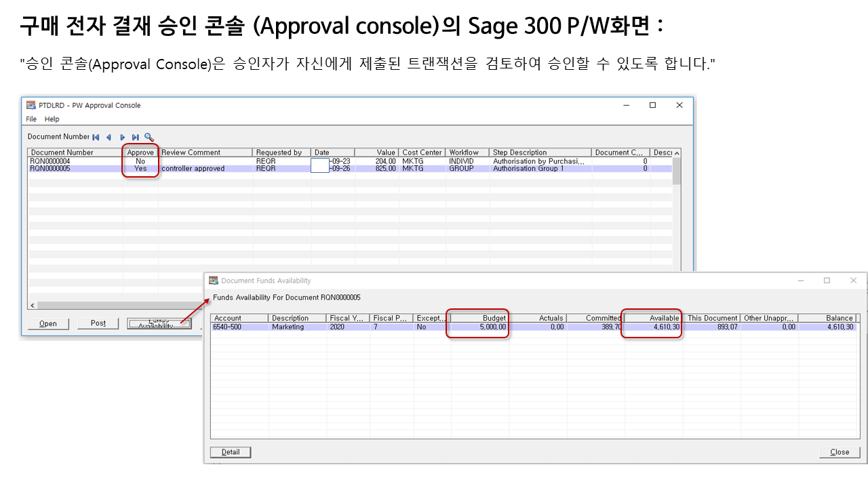Click Account column header in funds grid
868x488 pixels.
pyautogui.click(x=239, y=318)
